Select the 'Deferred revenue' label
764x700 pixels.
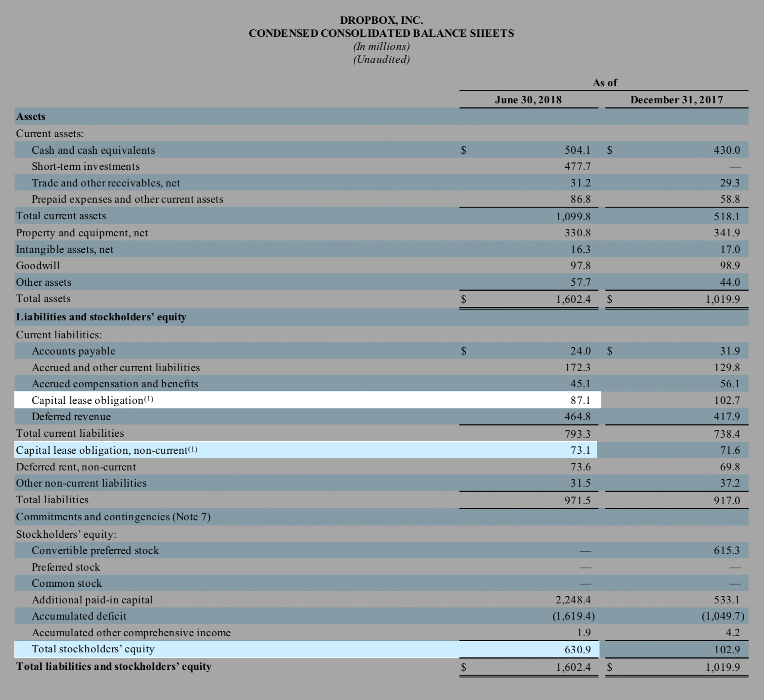pyautogui.click(x=71, y=416)
